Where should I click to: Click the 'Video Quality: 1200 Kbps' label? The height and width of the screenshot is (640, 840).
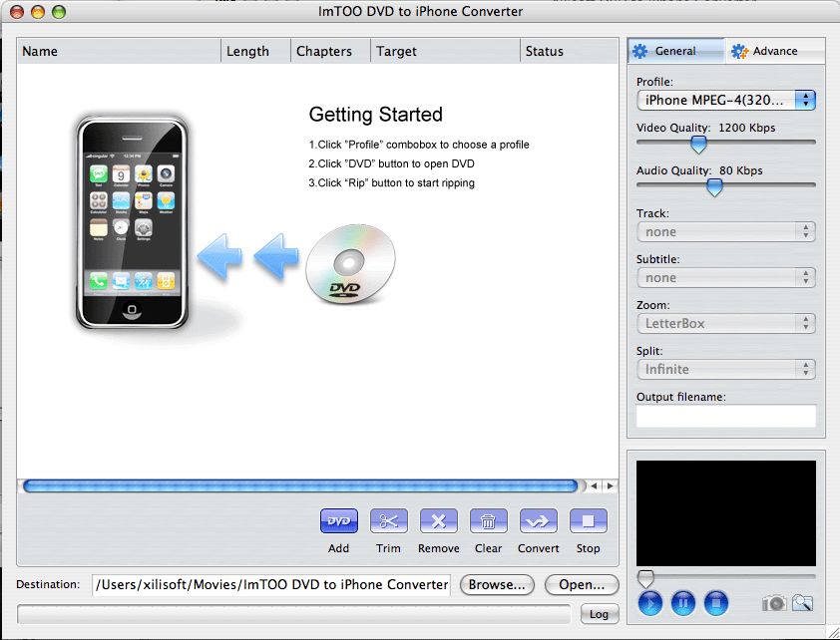[x=705, y=128]
